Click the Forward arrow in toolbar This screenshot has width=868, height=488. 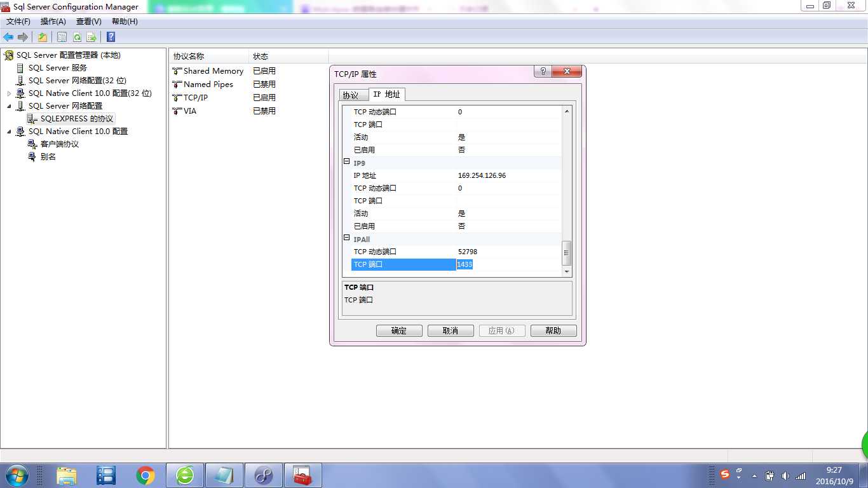coord(23,37)
